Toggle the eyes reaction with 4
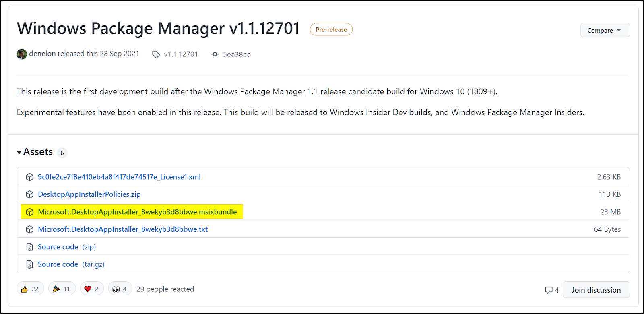 pos(120,289)
